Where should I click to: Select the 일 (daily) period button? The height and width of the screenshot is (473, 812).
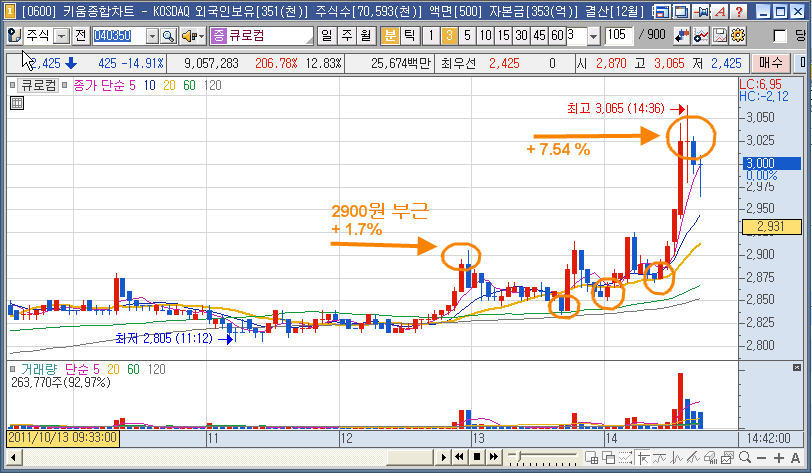[x=326, y=35]
